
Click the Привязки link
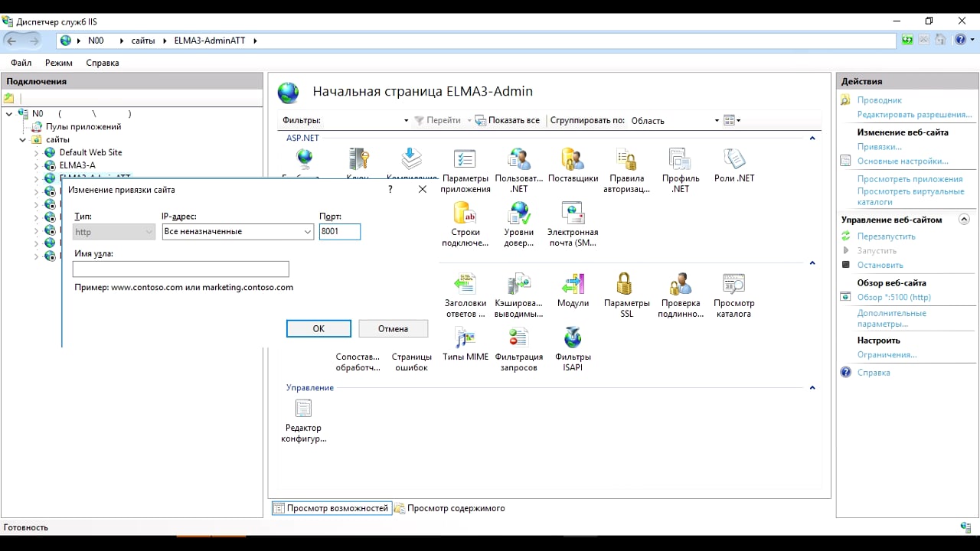879,147
